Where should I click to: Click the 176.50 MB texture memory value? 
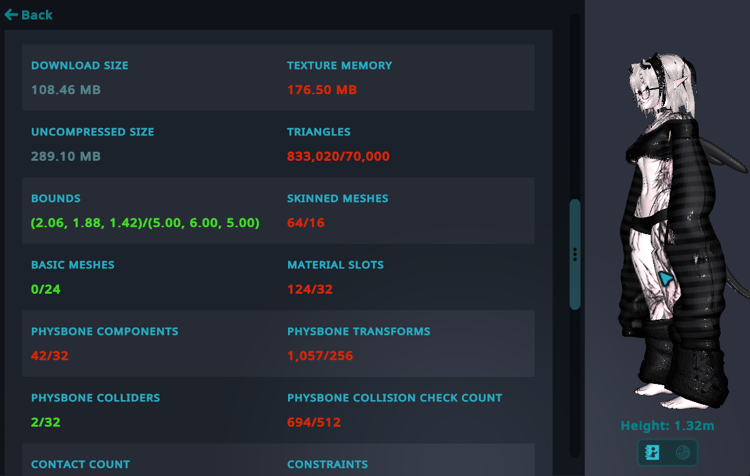[x=322, y=90]
